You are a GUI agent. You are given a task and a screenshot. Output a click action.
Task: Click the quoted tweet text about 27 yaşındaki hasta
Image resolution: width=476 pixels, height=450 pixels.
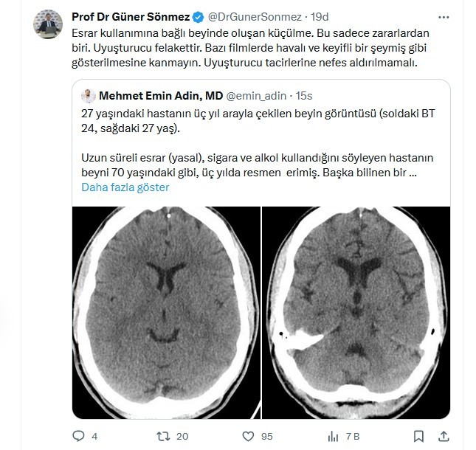click(258, 143)
